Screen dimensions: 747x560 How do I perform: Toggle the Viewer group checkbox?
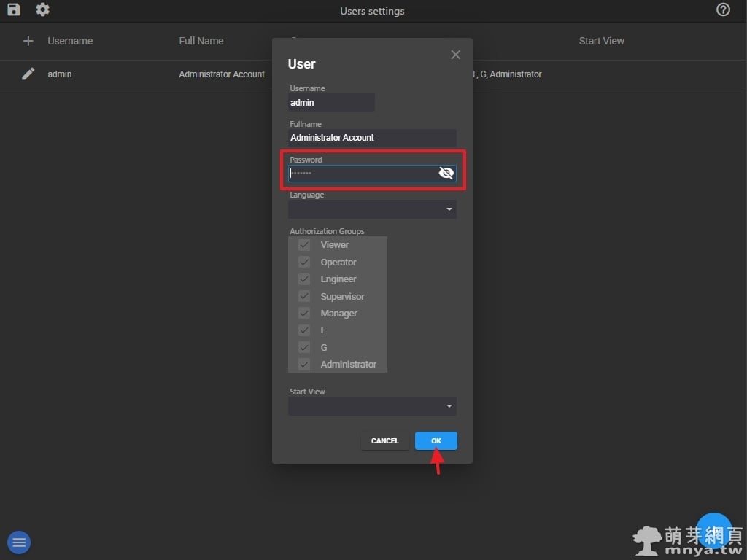coord(304,245)
